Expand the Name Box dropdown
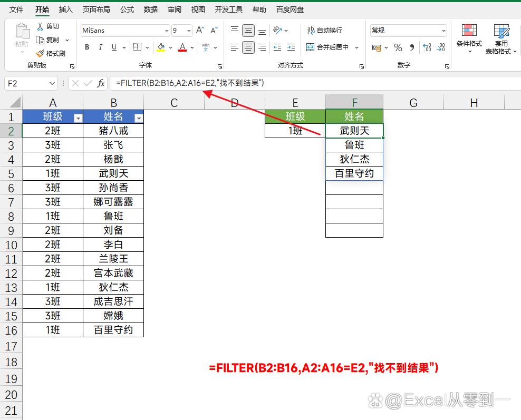 [52, 83]
